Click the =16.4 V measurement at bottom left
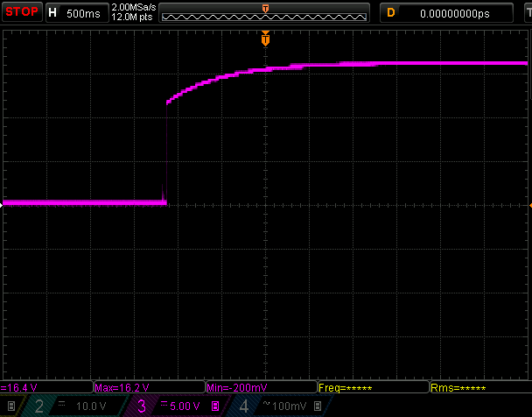 click(x=18, y=388)
